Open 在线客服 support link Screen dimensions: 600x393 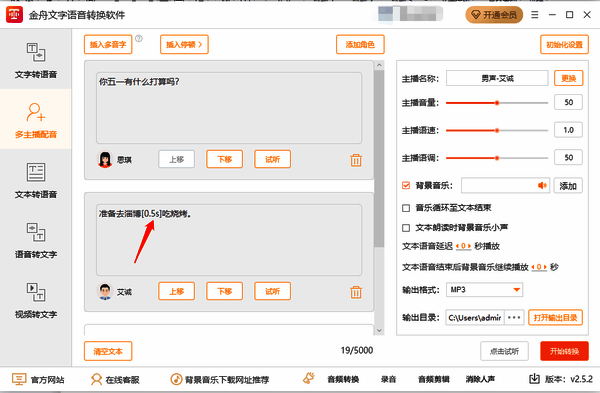tap(115, 380)
